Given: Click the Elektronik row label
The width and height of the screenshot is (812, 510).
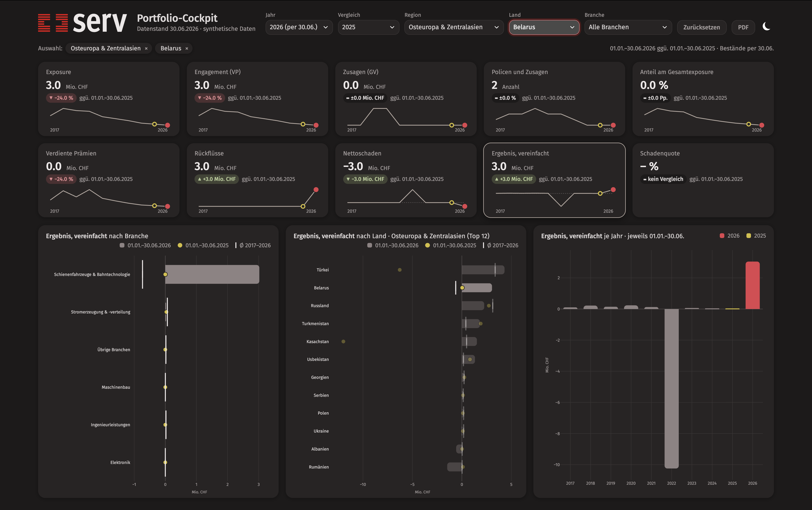Looking at the screenshot, I should (x=120, y=462).
